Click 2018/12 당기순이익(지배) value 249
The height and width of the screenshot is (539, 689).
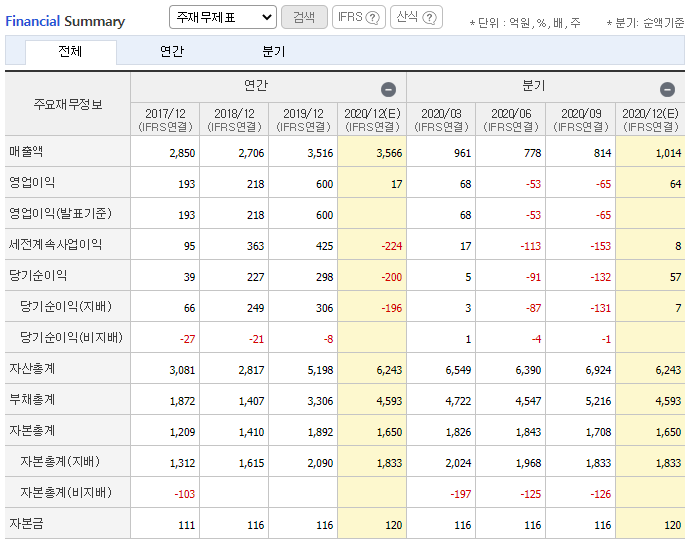[x=256, y=308]
